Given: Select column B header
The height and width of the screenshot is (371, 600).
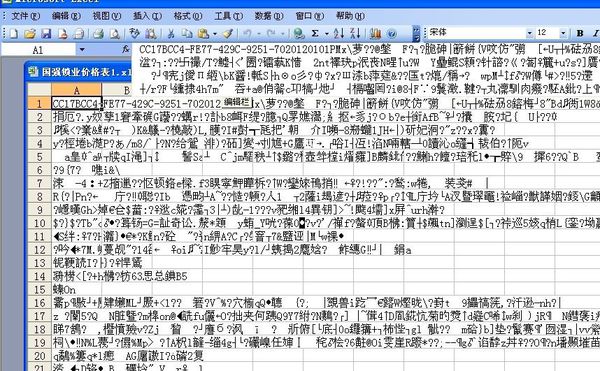Looking at the screenshot, I should click(x=126, y=90).
